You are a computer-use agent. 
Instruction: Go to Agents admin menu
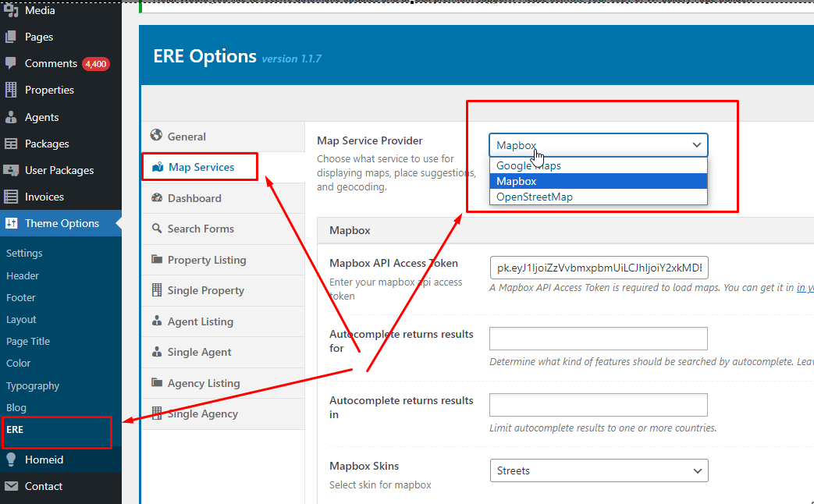click(x=61, y=117)
